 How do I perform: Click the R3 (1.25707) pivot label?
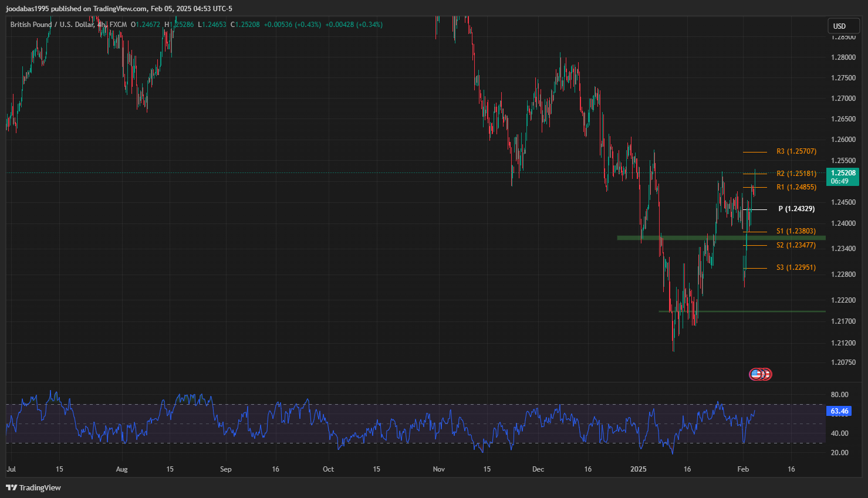(x=796, y=151)
